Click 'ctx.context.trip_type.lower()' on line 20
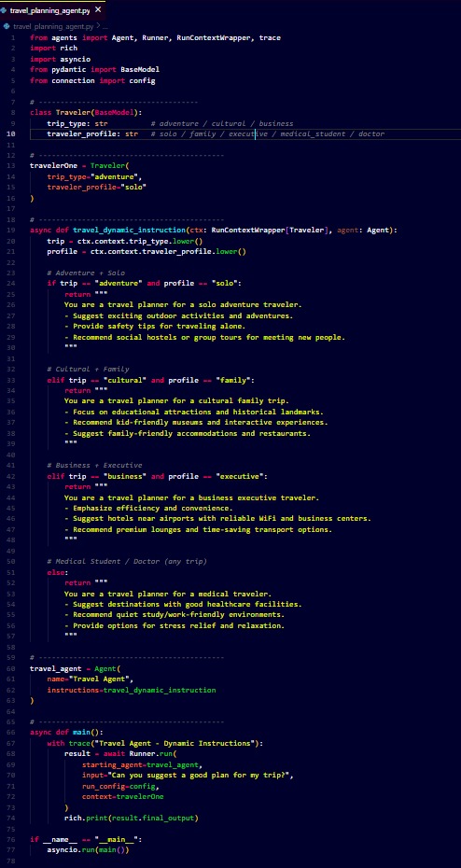 pos(142,242)
